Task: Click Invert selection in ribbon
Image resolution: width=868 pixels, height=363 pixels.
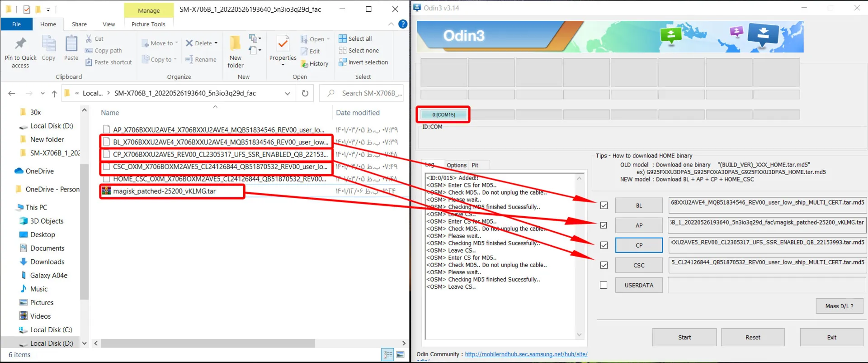Action: tap(363, 62)
